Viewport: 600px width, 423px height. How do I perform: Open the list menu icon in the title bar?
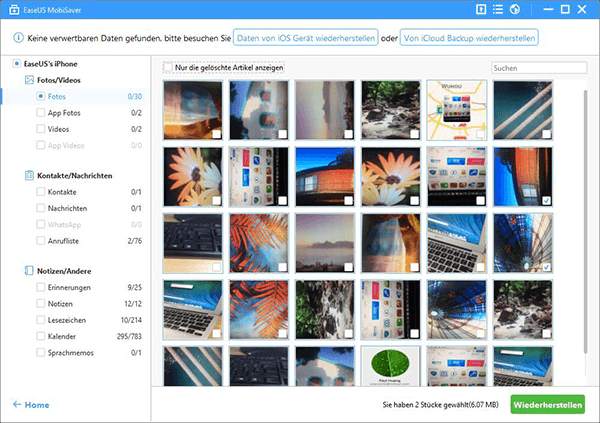click(498, 10)
